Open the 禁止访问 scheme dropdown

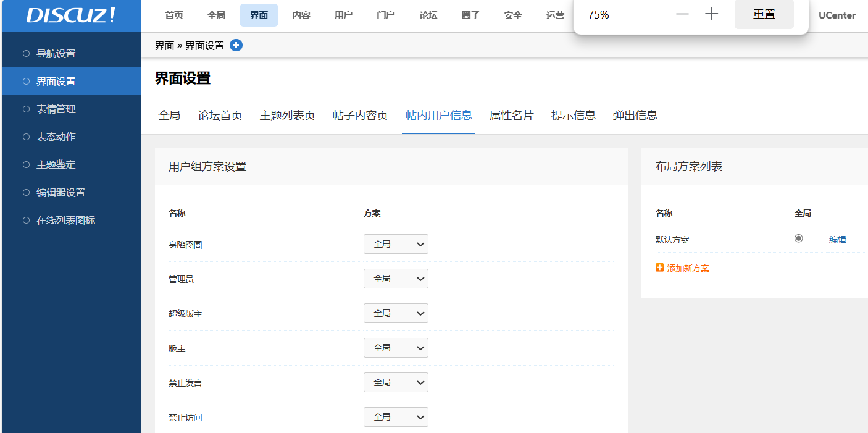396,417
